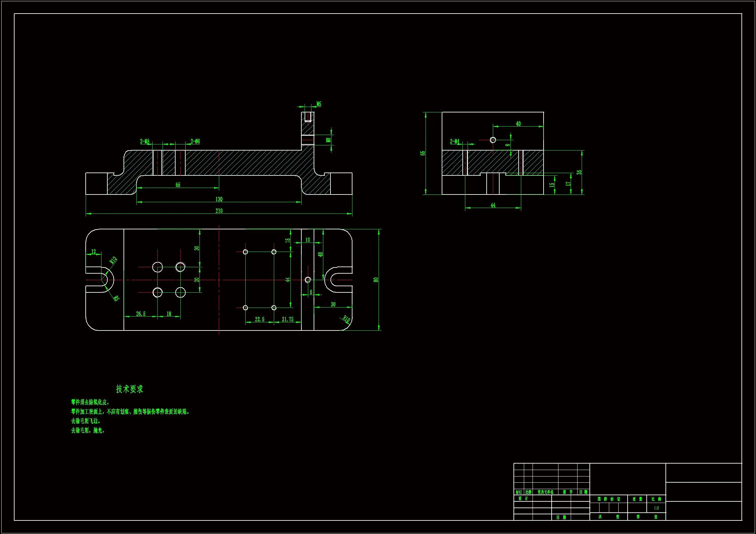Select the 130 dimension text

[x=219, y=199]
